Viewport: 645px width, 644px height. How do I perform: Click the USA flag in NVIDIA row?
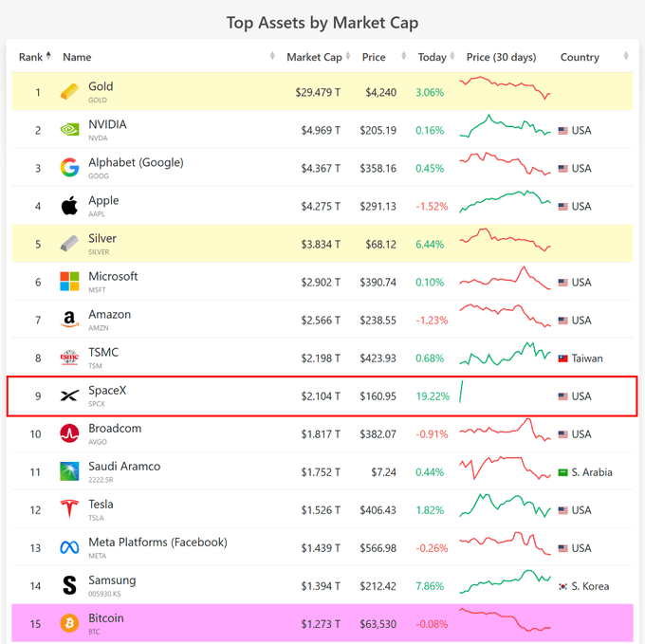[562, 130]
